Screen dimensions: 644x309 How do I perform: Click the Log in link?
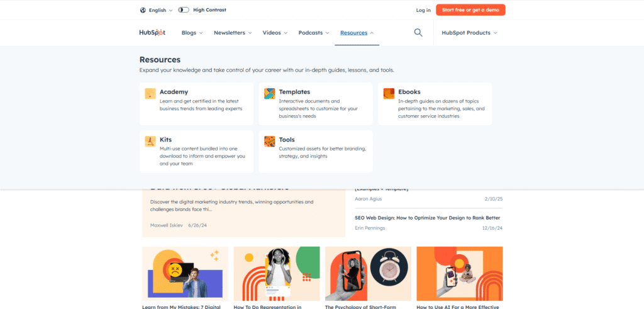(423, 10)
